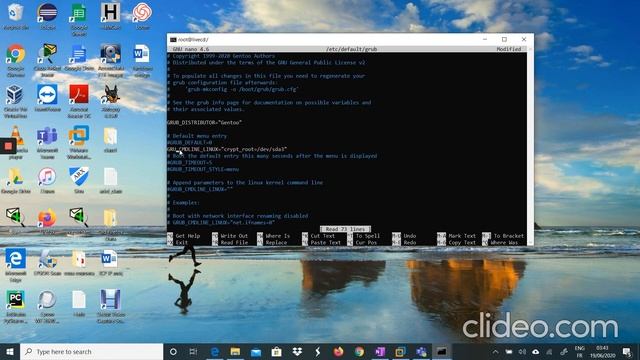Click the 'Write Out' nano shortcut label
640x360 pixels.
click(234, 236)
